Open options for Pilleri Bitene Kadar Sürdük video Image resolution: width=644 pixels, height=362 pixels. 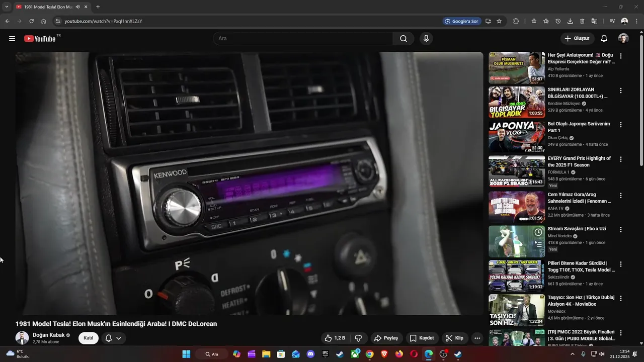tap(621, 264)
